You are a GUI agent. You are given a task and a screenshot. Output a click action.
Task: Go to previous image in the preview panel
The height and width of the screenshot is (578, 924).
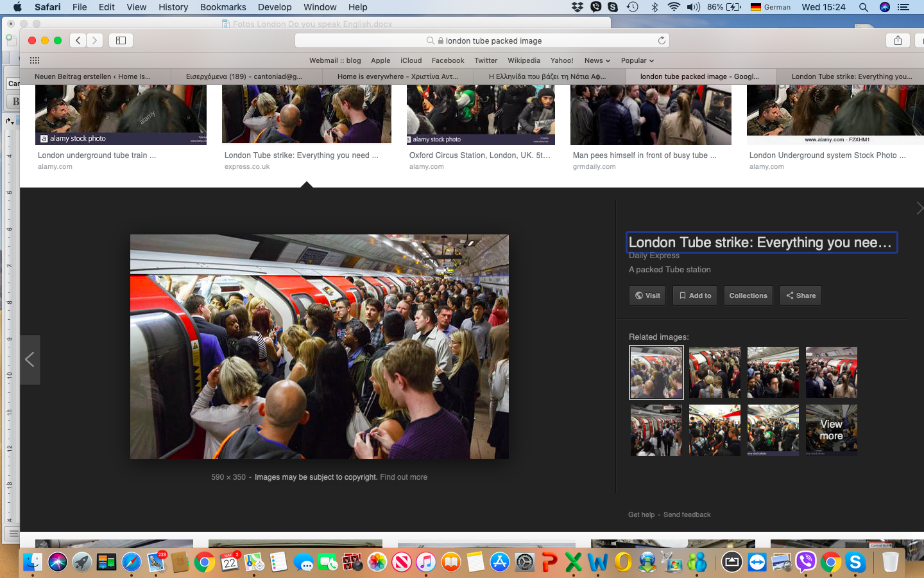click(x=30, y=360)
